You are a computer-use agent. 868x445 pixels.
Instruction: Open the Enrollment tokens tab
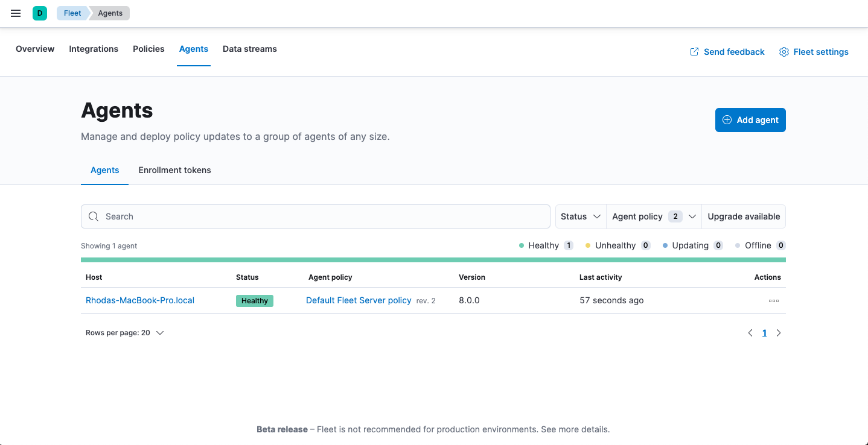click(x=174, y=170)
